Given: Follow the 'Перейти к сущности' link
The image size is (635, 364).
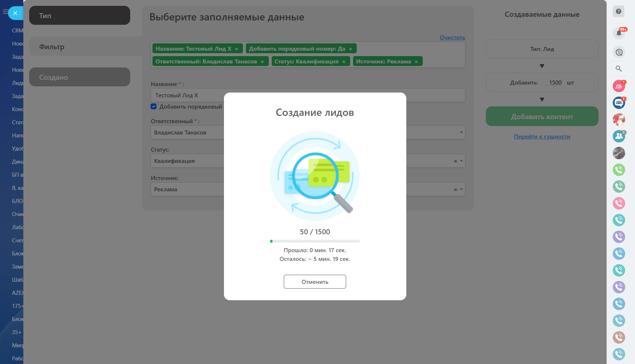Looking at the screenshot, I should (x=542, y=137).
